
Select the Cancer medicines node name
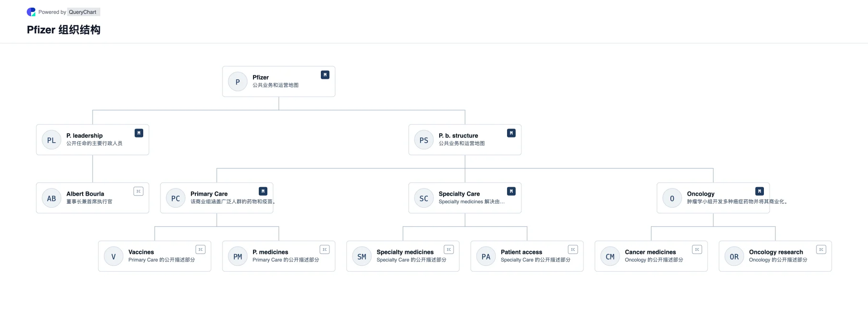pos(650,252)
